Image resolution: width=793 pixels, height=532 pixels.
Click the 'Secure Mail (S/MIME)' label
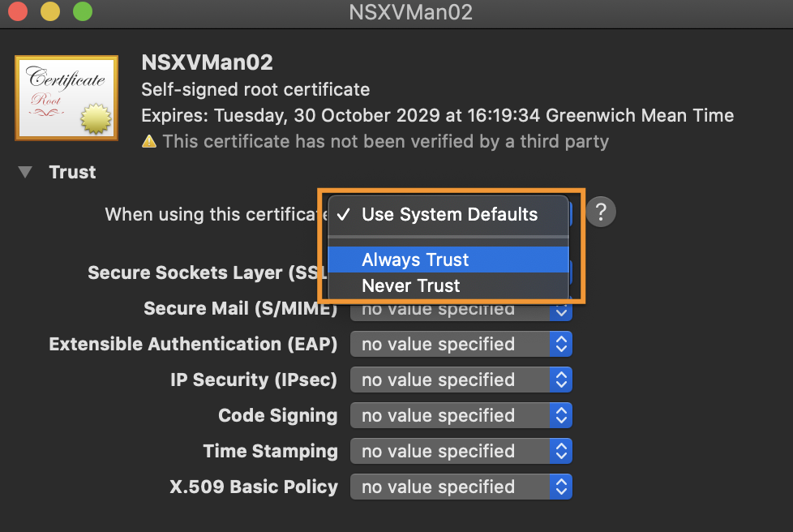(x=240, y=308)
